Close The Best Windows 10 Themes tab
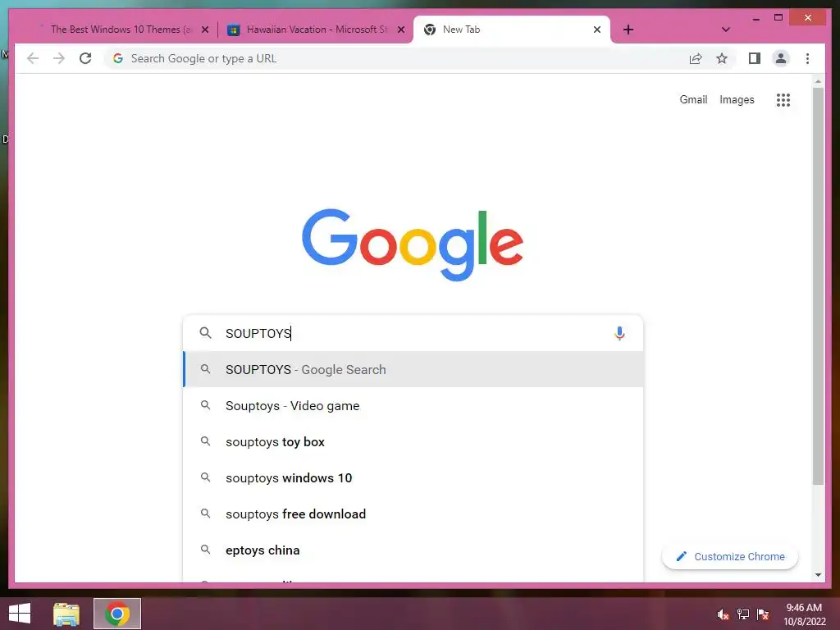840x630 pixels. (204, 30)
